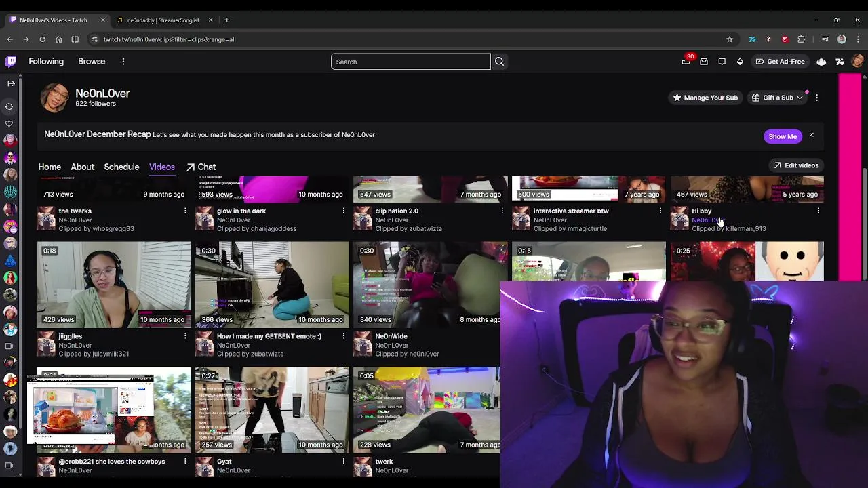Screen dimensions: 868x488
Task: Expand the Gift a Sub dropdown
Action: pos(800,98)
